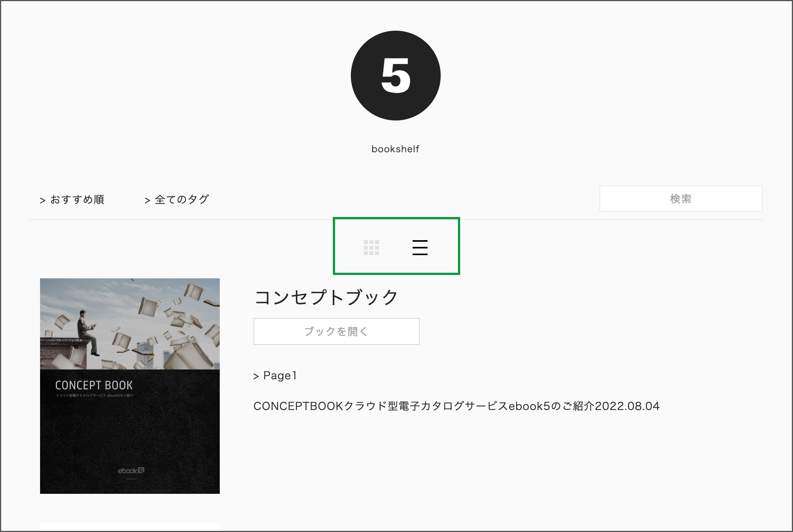The height and width of the screenshot is (532, 793).
Task: Click the flying books photo on the cover
Action: click(130, 324)
